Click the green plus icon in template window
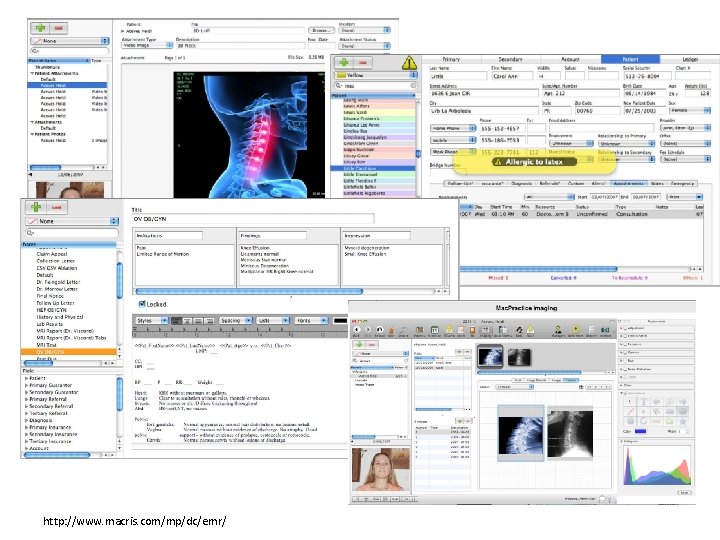720x540 pixels. click(36, 207)
